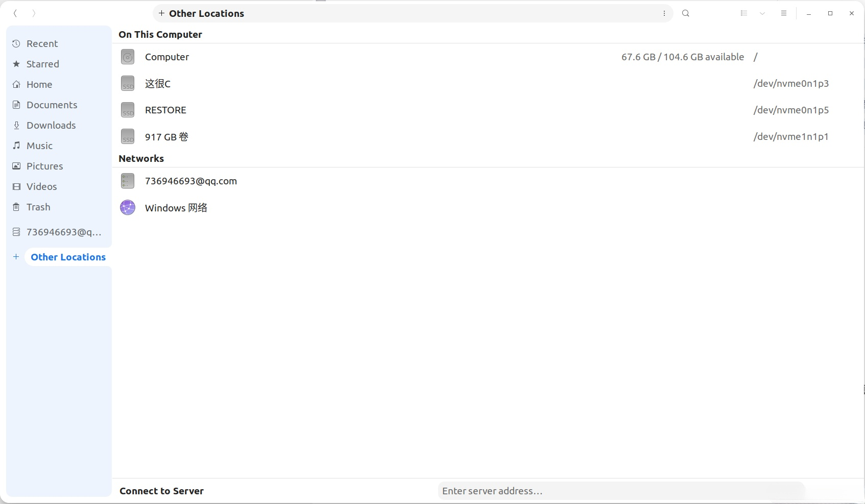Expand the view options dropdown arrow
Image resolution: width=865 pixels, height=504 pixels.
pyautogui.click(x=762, y=13)
